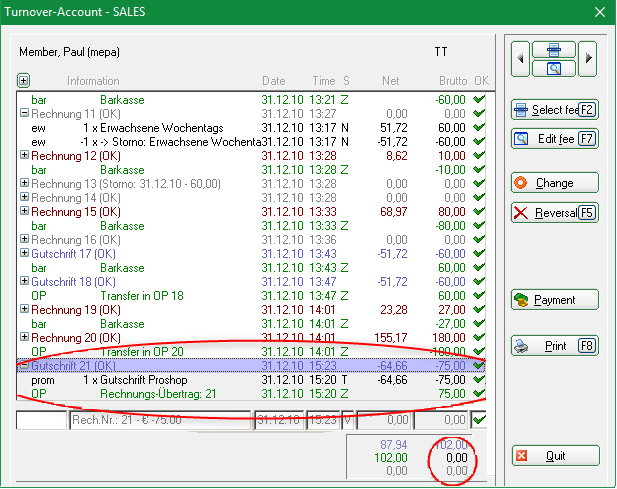The height and width of the screenshot is (489, 617).
Task: Click the top cash register icon button
Action: 554,50
